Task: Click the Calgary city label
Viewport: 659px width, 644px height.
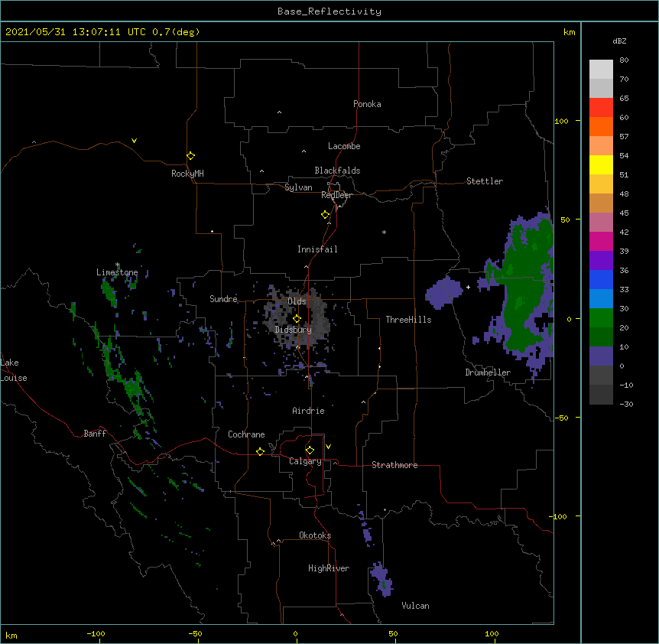Action: coord(305,461)
